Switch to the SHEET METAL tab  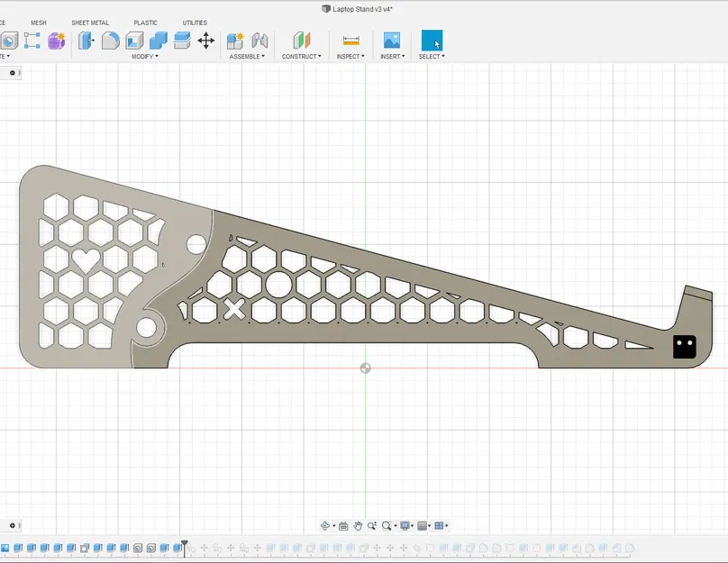point(90,23)
